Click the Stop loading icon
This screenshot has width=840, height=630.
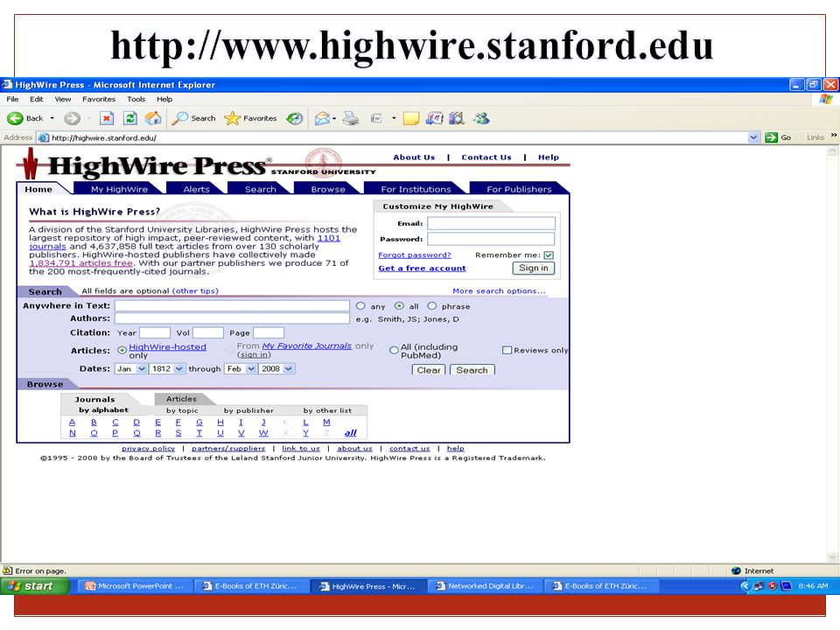click(x=107, y=118)
